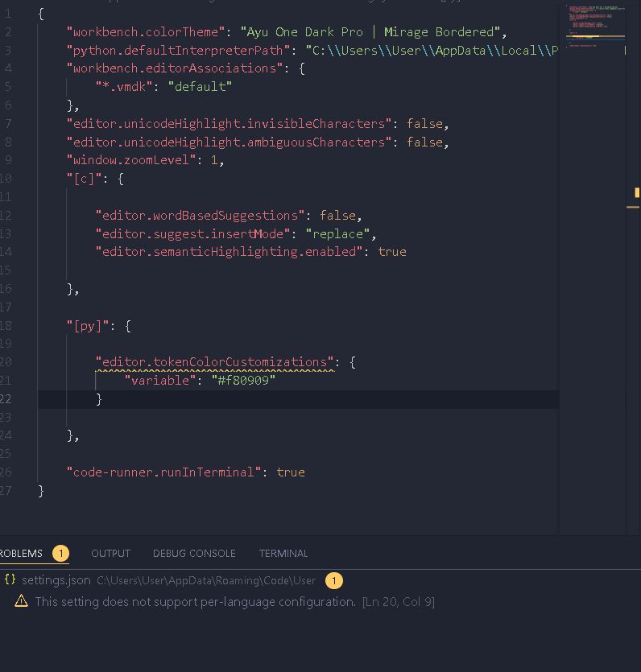
Task: Click the "python.defaultInterpreterPath" key
Action: click(x=178, y=51)
